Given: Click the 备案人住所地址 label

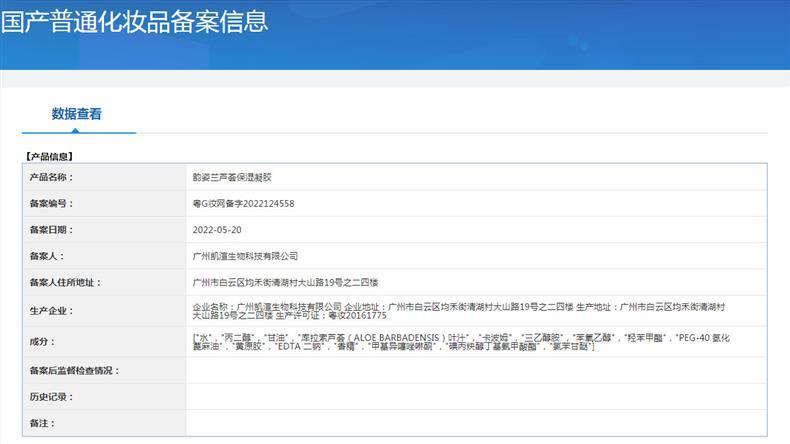Looking at the screenshot, I should point(65,282).
